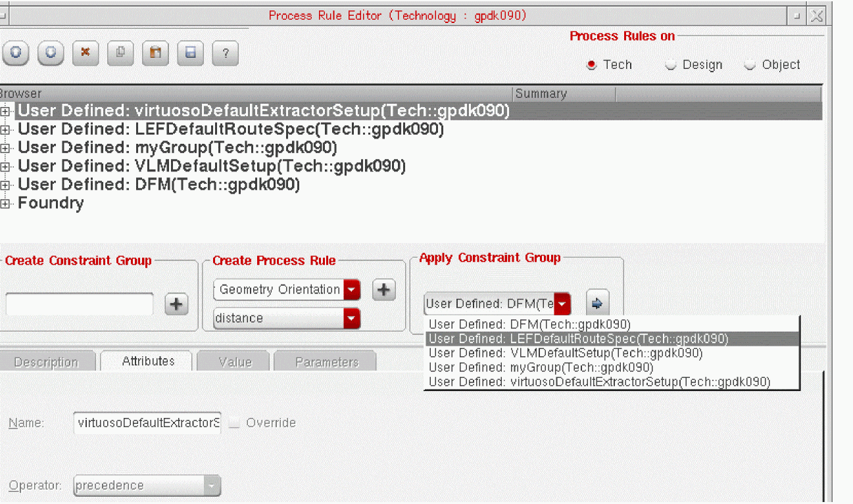Switch to the Value tab

click(x=235, y=362)
